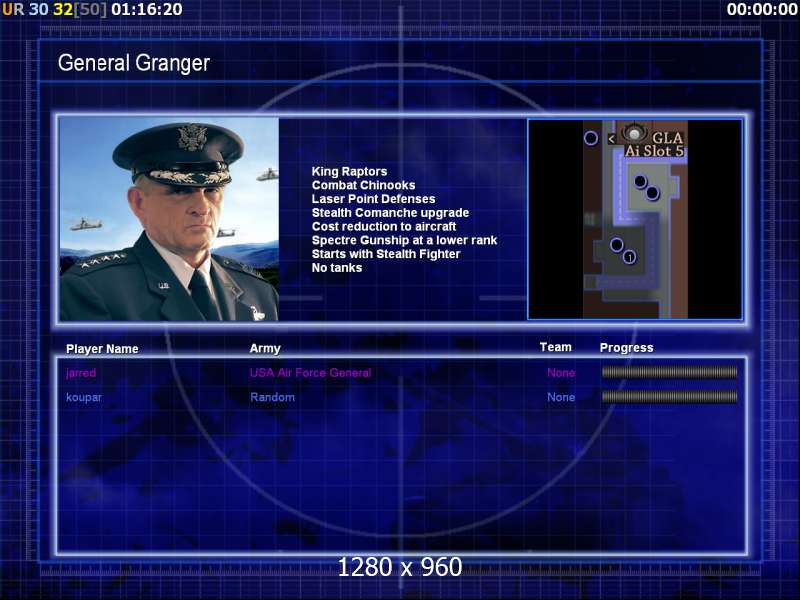Click koupar's army "Random"
The width and height of the screenshot is (800, 600).
[x=272, y=397]
